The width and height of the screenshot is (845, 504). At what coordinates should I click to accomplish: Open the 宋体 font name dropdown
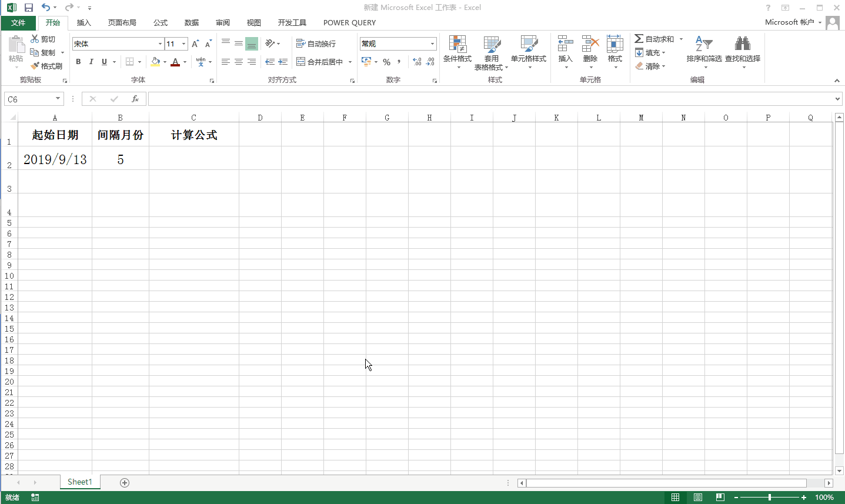coord(160,44)
